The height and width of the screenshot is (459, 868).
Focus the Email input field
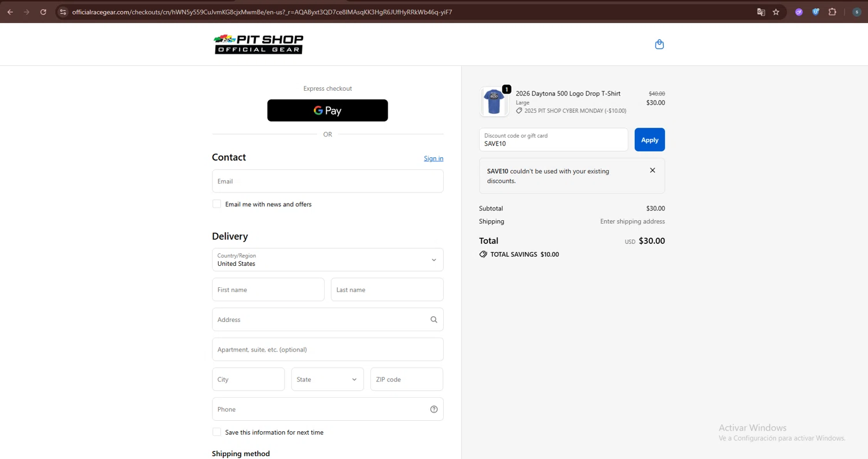tap(328, 181)
